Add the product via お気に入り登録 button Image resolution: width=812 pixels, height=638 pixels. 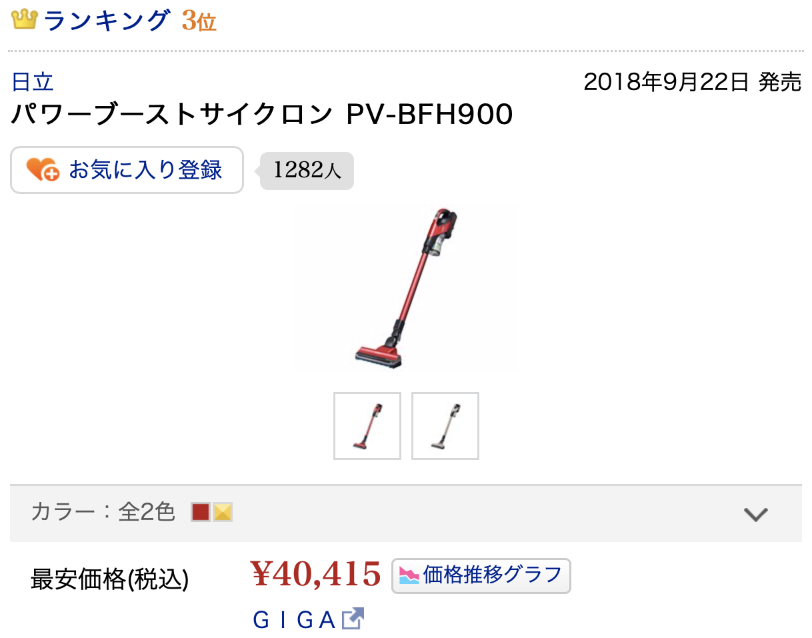tap(127, 170)
